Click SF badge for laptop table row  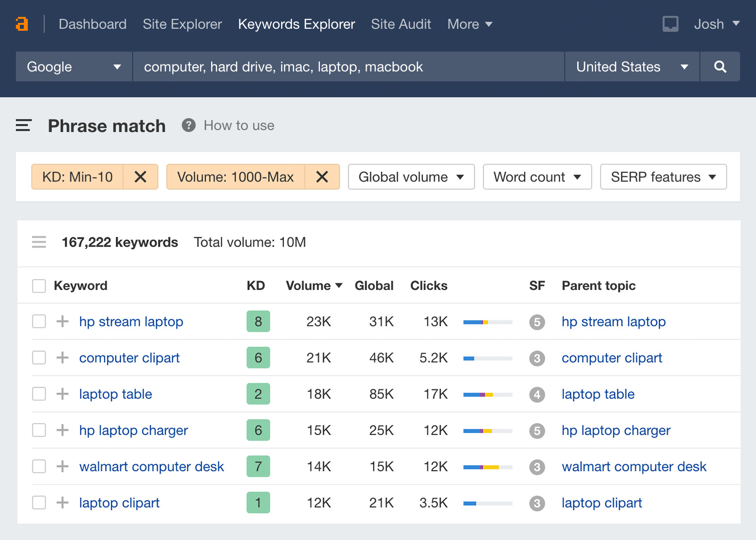click(536, 395)
